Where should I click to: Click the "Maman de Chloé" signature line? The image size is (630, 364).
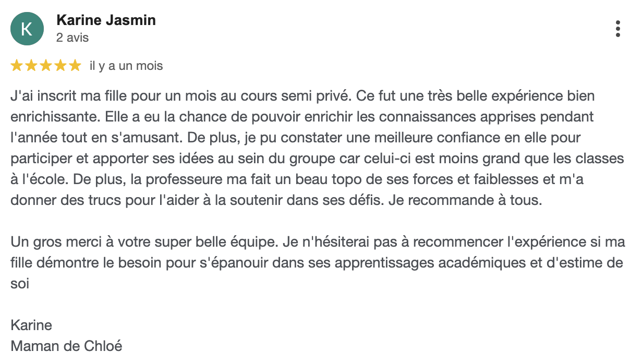coord(66,346)
